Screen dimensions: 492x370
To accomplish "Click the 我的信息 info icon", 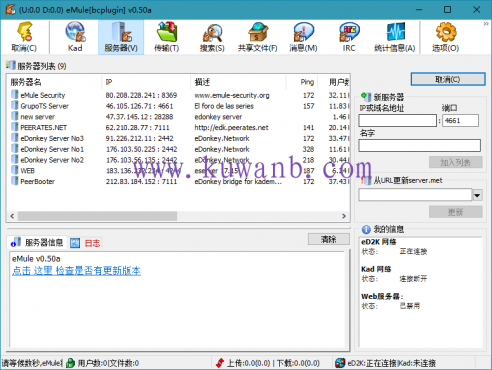I will point(366,229).
